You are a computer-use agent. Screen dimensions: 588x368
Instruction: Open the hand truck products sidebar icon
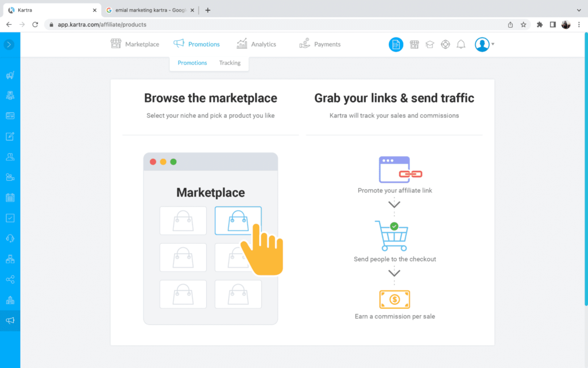tap(10, 75)
